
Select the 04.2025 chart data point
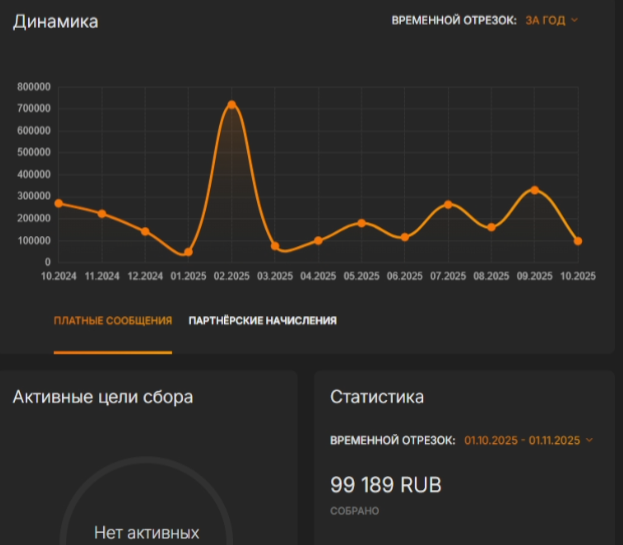coord(318,240)
